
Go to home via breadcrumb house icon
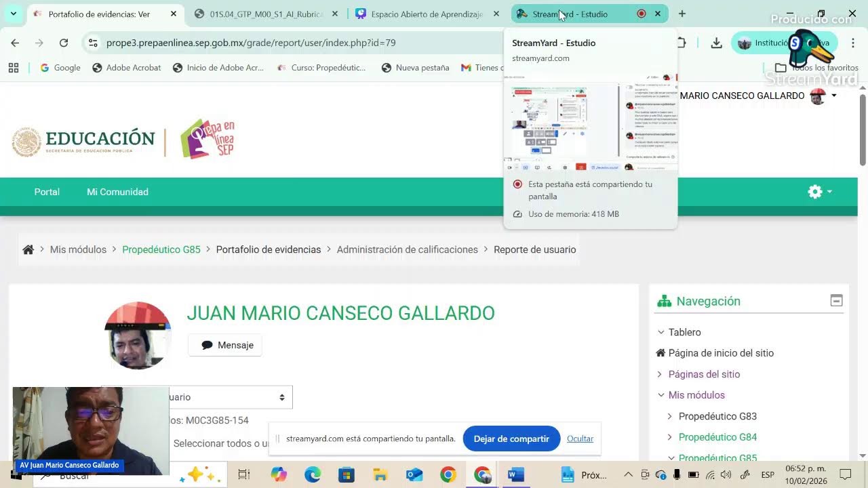coord(28,249)
